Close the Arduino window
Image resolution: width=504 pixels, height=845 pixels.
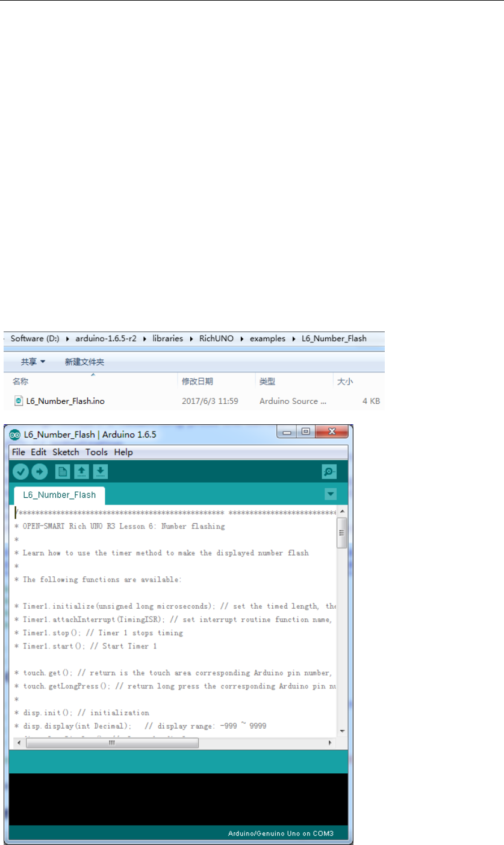click(x=332, y=433)
